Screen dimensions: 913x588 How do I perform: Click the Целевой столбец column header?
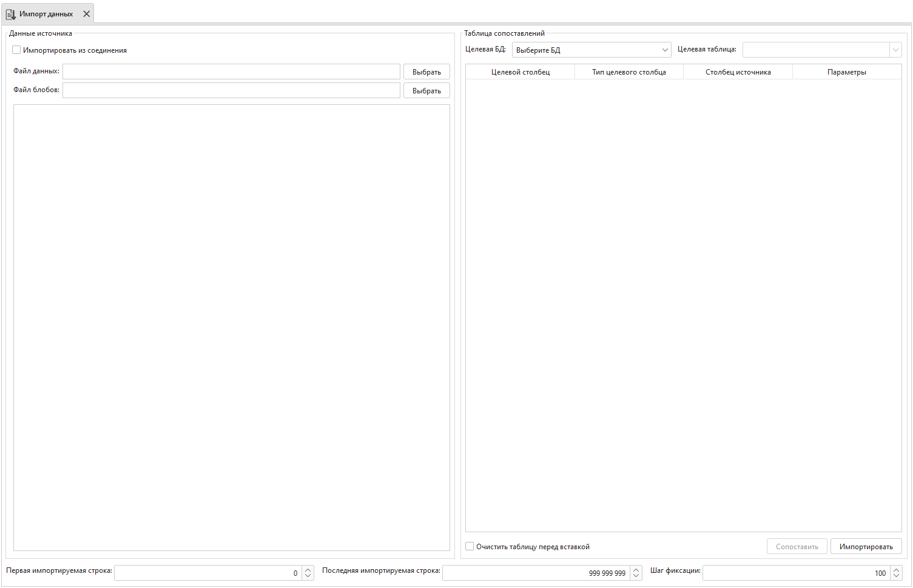pyautogui.click(x=521, y=72)
